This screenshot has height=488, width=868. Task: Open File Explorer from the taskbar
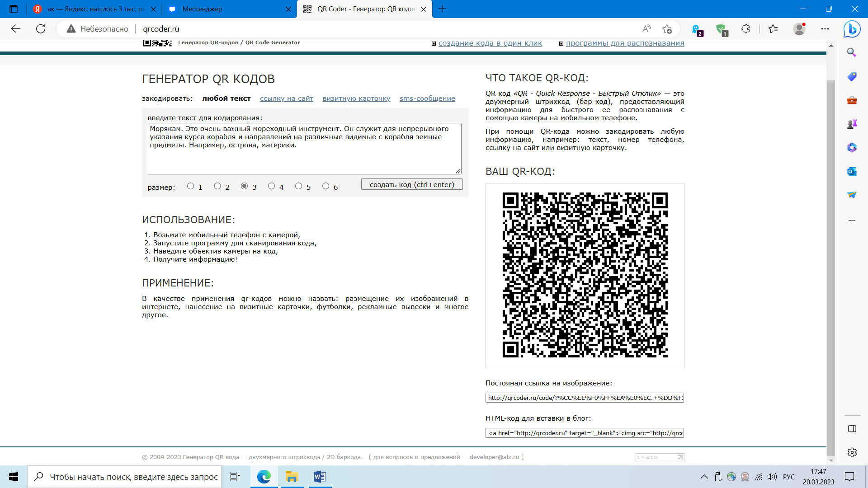[x=292, y=477]
